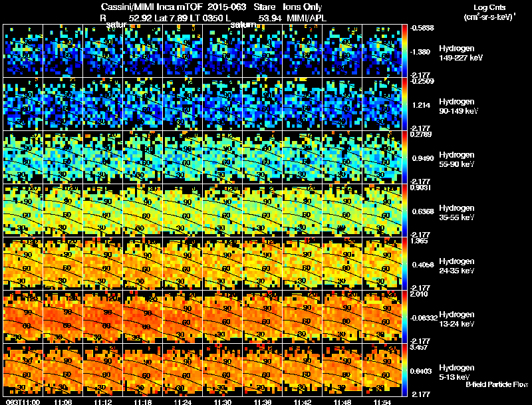Select the Hydrogen 24-35 keV color scale
The height and width of the screenshot is (405, 532).
tap(404, 264)
